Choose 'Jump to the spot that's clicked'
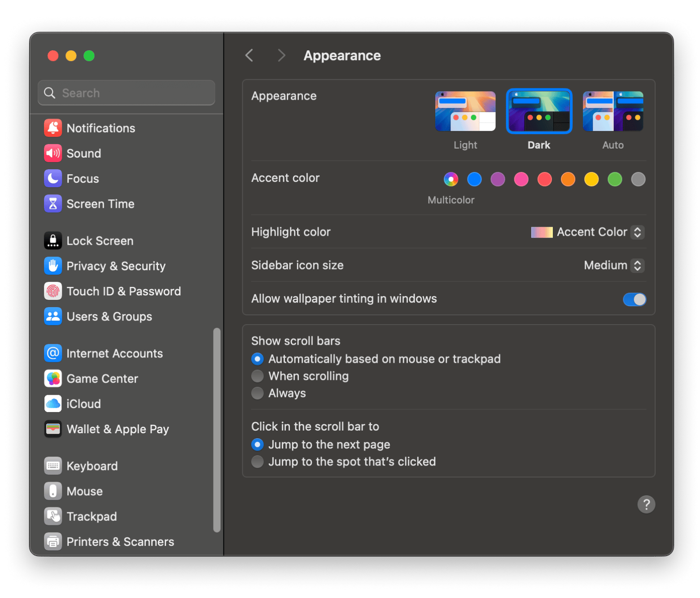Viewport: 700px width, 598px height. (258, 462)
